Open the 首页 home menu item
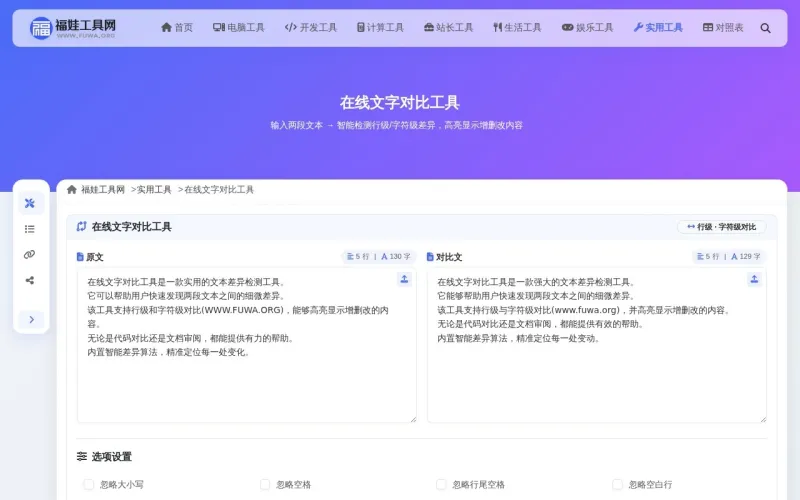The height and width of the screenshot is (500, 800). (x=177, y=28)
